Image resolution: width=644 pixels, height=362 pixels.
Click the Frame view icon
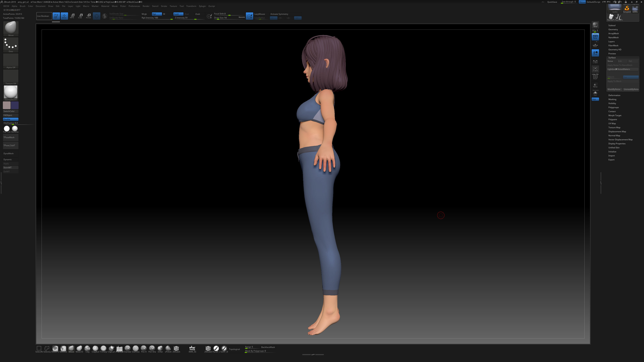click(595, 69)
